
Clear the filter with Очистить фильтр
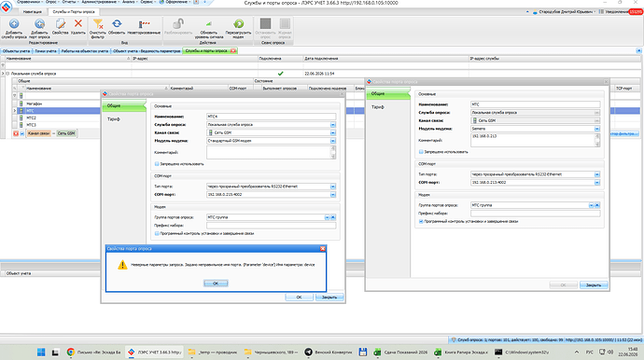[x=98, y=24]
